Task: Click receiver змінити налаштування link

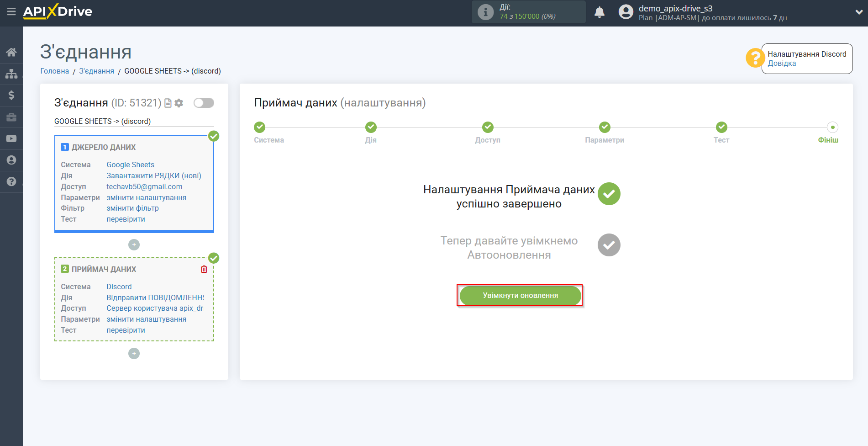Action: (147, 319)
